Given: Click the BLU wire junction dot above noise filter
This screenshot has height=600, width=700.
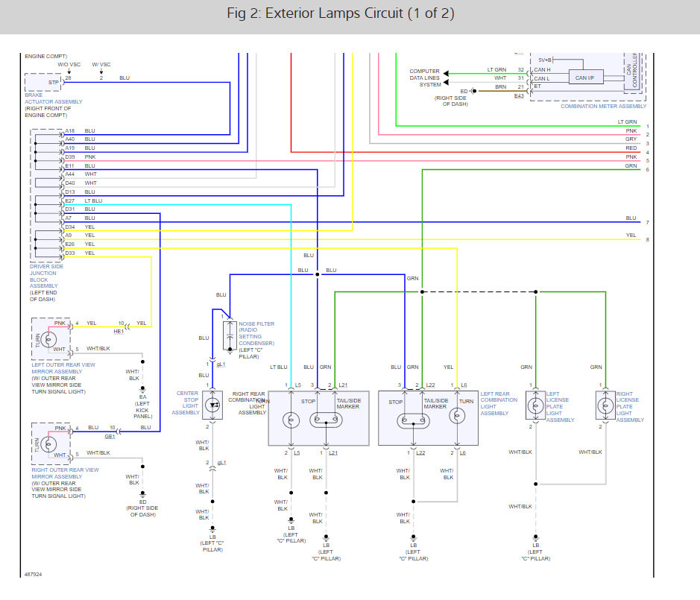Looking at the screenshot, I should 318,274.
